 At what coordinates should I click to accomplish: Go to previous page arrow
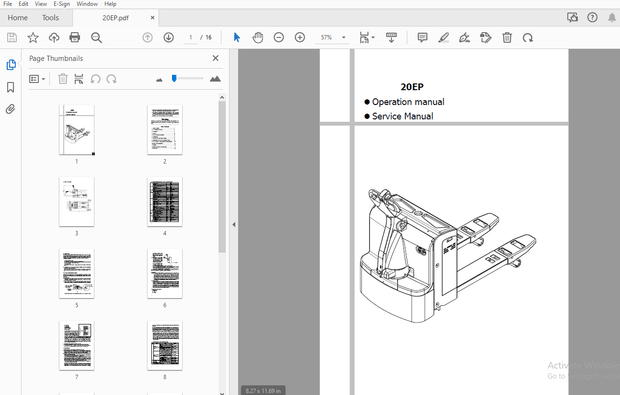coord(147,38)
